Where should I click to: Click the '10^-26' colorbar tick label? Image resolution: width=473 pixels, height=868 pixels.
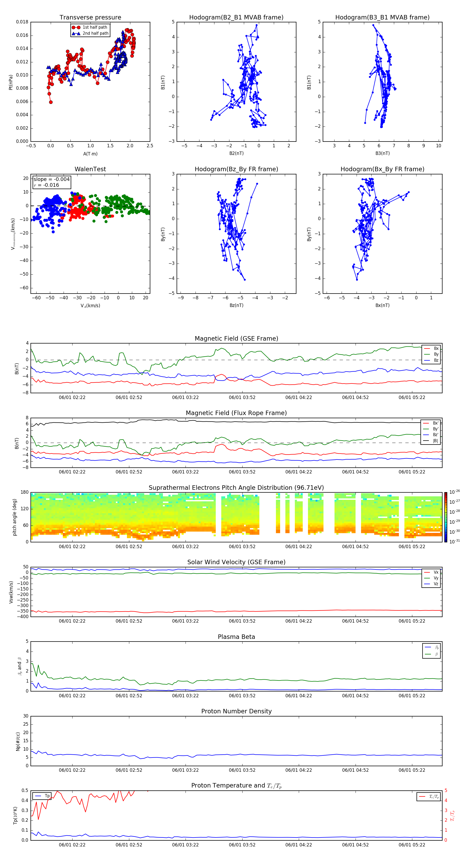(x=455, y=492)
